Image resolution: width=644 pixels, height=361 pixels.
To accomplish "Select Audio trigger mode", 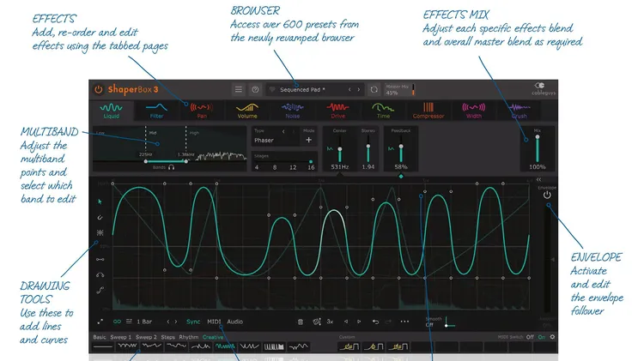I will [235, 322].
